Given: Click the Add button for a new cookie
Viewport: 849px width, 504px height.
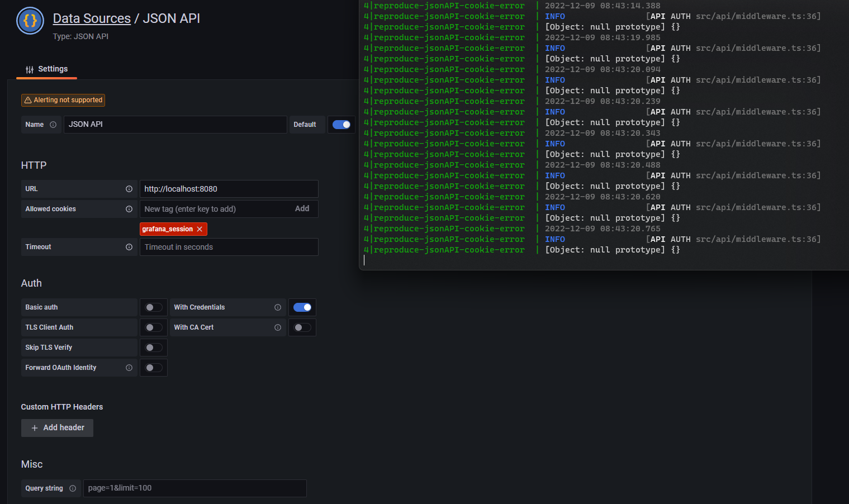Looking at the screenshot, I should pyautogui.click(x=302, y=209).
